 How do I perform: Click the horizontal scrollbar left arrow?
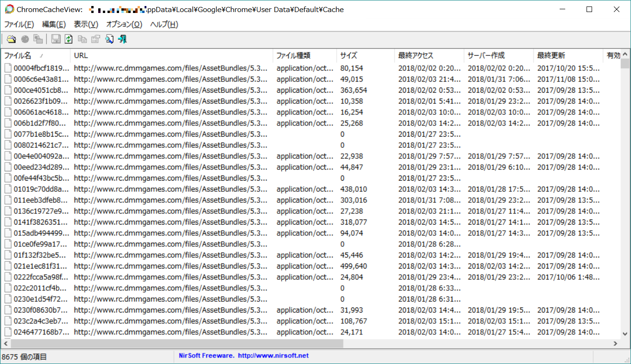click(x=6, y=344)
